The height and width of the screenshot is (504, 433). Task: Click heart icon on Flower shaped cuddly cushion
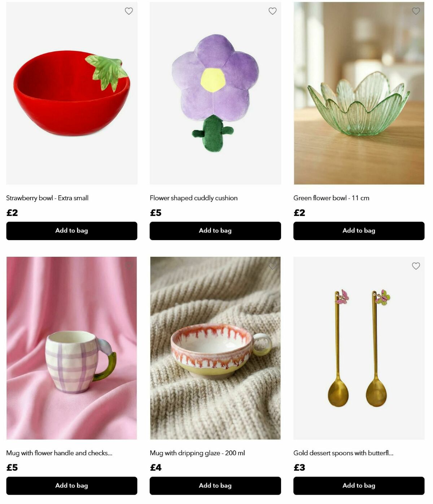point(272,11)
